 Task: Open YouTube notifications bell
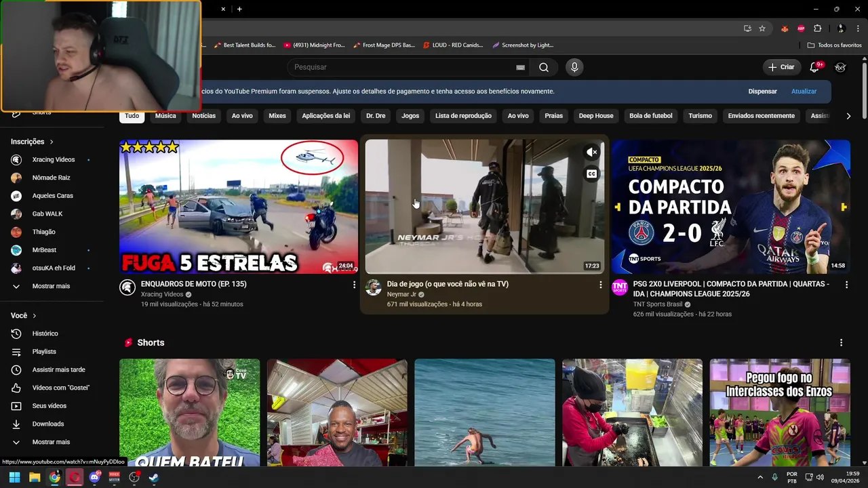click(814, 67)
